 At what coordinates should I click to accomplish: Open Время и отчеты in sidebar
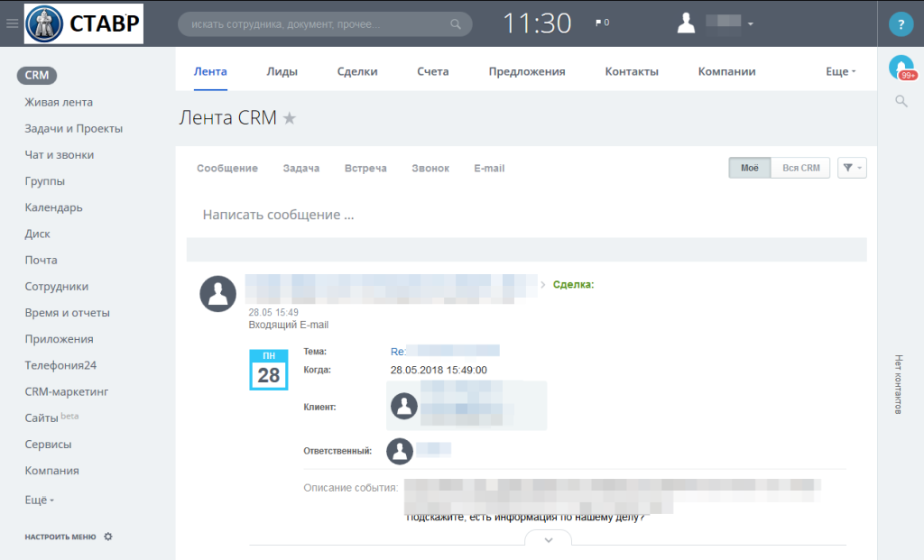[x=67, y=313]
